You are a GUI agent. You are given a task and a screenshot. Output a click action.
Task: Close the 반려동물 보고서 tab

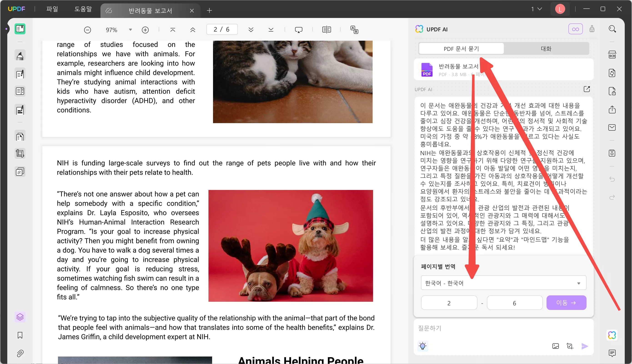click(x=192, y=10)
